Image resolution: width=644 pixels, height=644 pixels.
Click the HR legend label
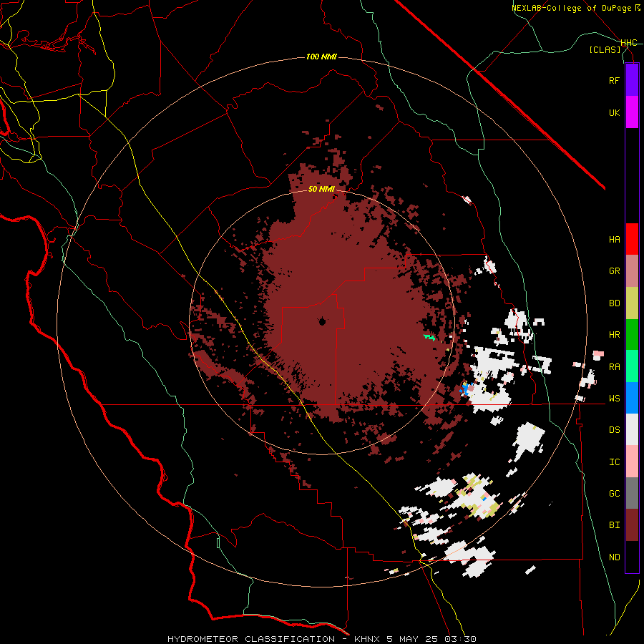pyautogui.click(x=614, y=335)
